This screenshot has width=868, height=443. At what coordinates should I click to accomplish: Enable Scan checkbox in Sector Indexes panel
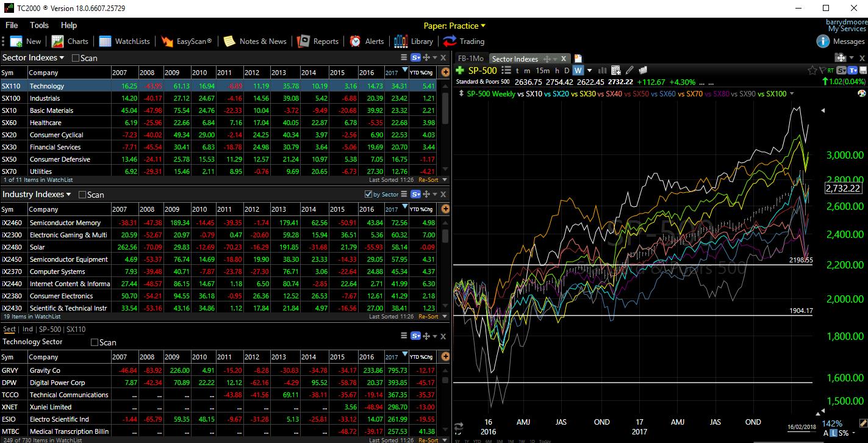pyautogui.click(x=76, y=58)
